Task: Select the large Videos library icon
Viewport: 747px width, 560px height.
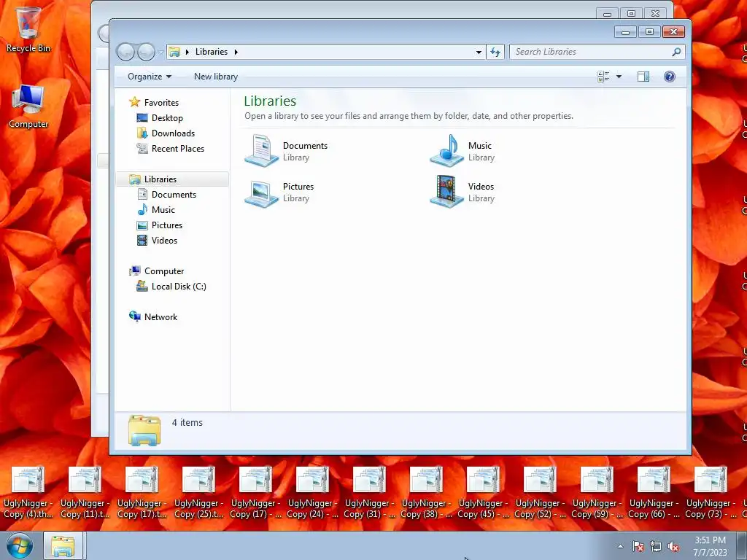Action: (x=446, y=192)
